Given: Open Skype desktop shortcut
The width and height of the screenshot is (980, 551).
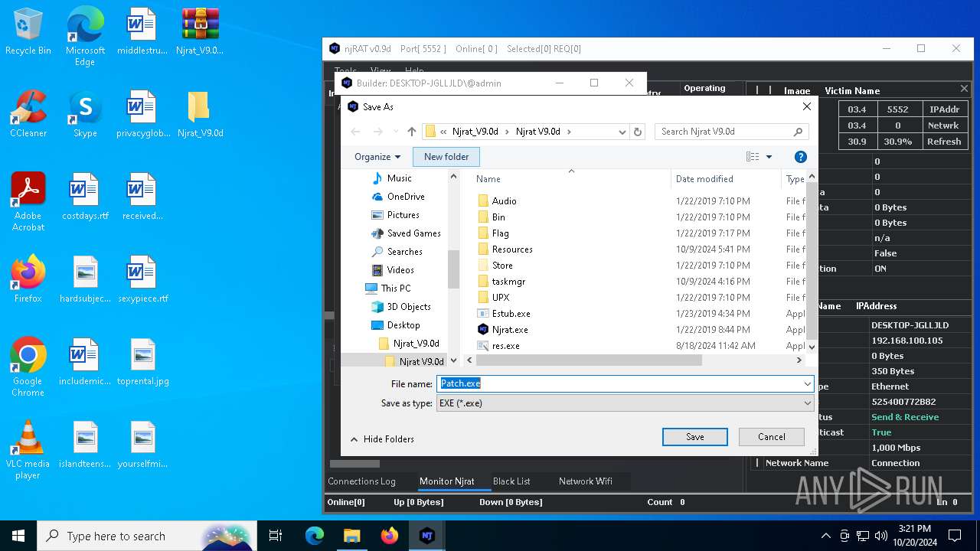Looking at the screenshot, I should tap(85, 115).
